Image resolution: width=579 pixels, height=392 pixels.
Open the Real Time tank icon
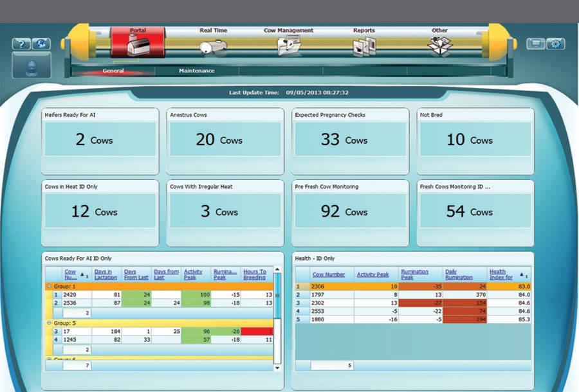click(x=213, y=46)
